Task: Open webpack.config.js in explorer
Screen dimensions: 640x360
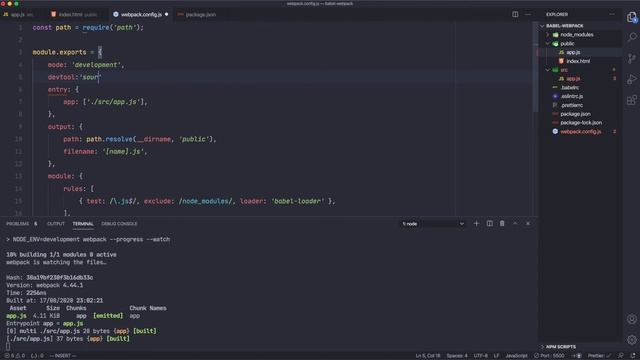Action: (x=580, y=131)
